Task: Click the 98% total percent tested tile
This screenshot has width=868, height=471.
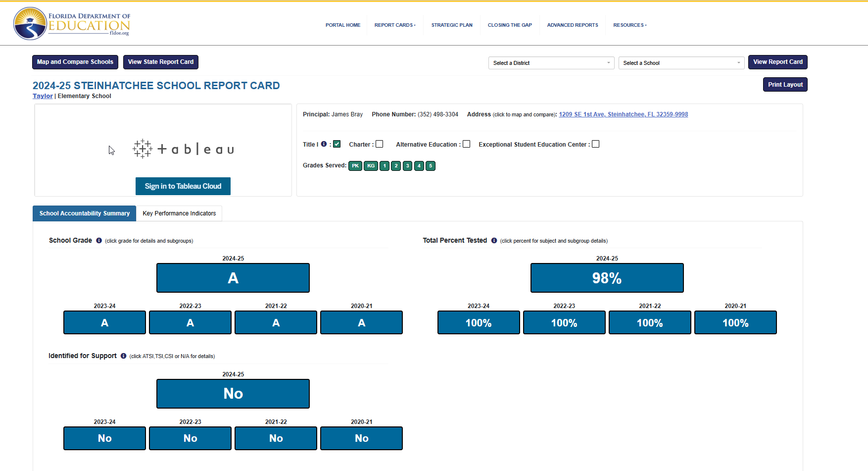Action: [x=607, y=278]
